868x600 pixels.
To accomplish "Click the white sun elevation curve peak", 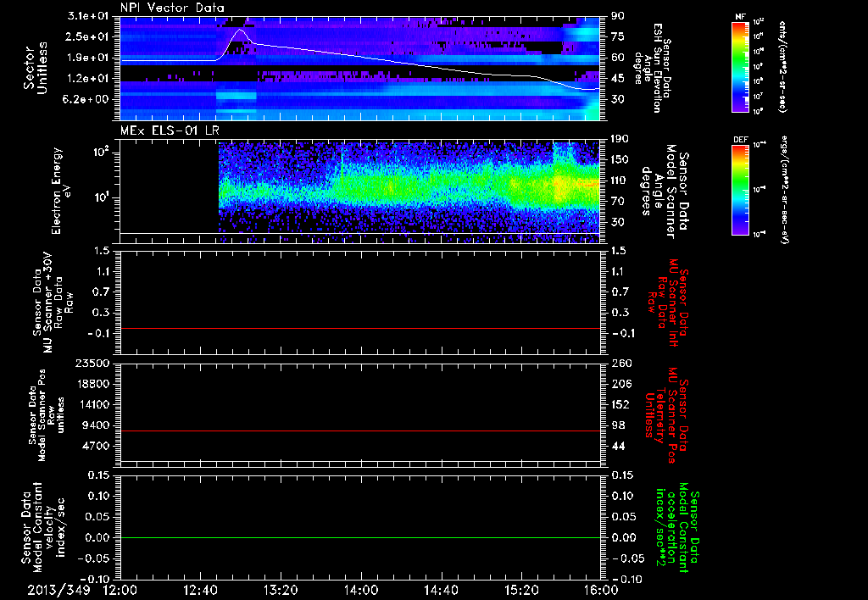I will [240, 30].
